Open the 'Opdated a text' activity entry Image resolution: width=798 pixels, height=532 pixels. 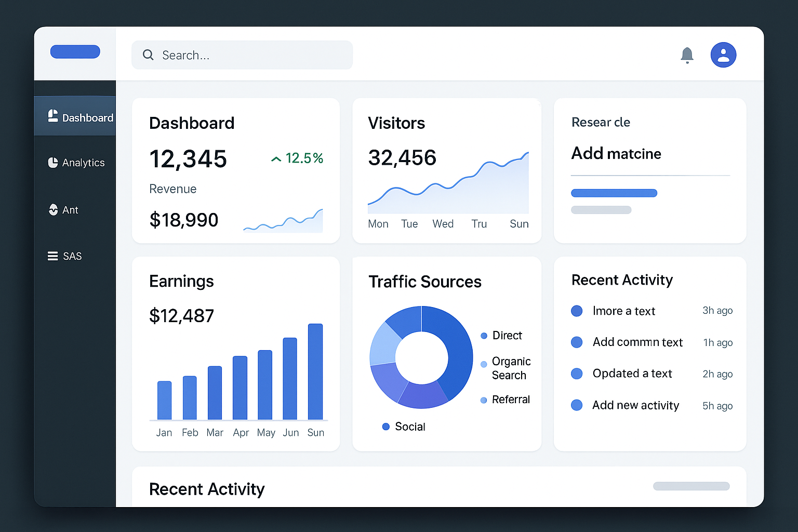coord(632,374)
